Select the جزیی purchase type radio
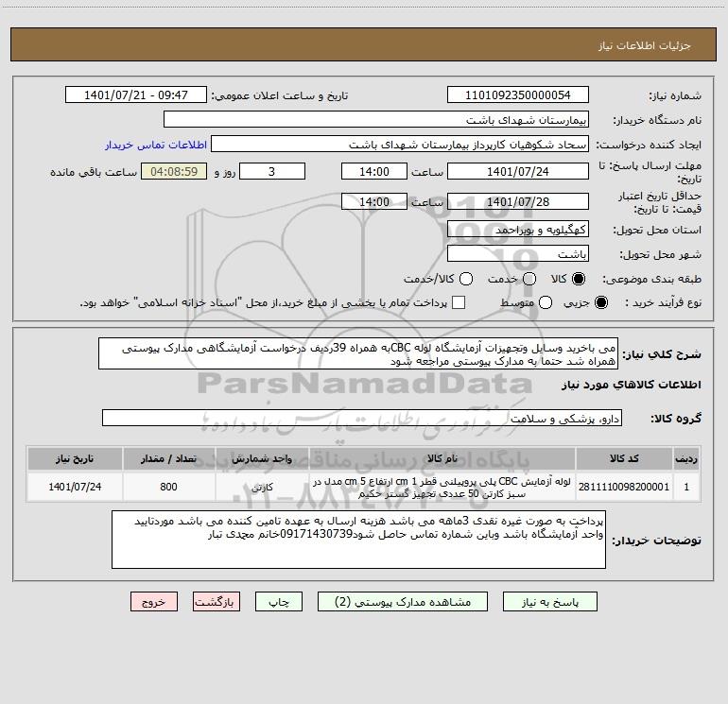 (600, 302)
